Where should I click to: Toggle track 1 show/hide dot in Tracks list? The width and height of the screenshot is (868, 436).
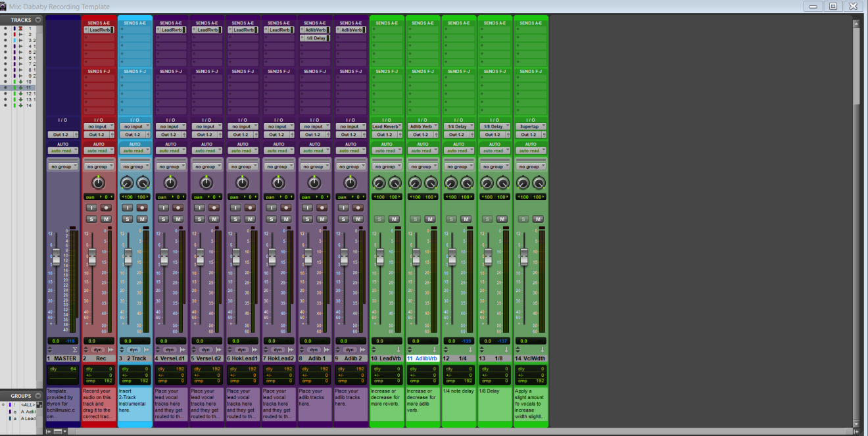[6, 28]
